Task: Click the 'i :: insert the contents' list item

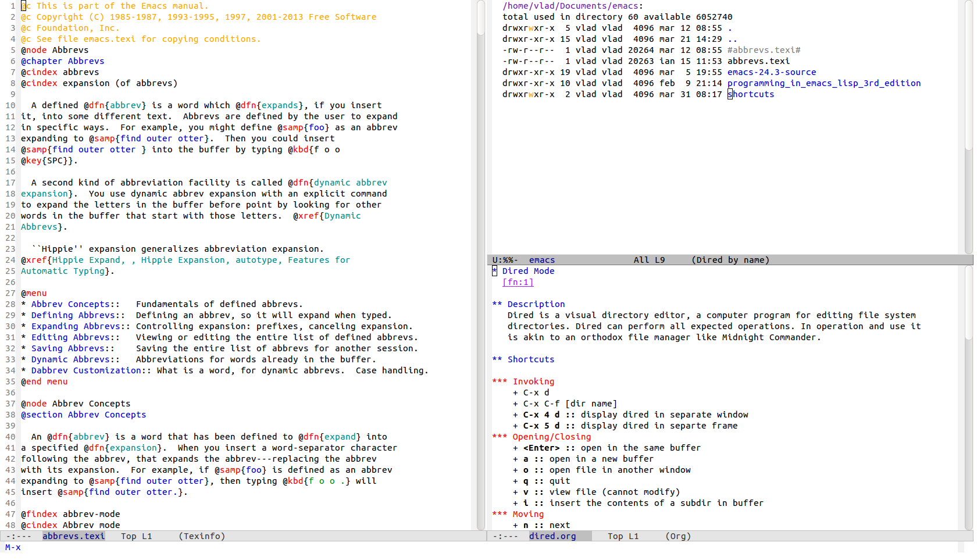Action: click(x=638, y=503)
